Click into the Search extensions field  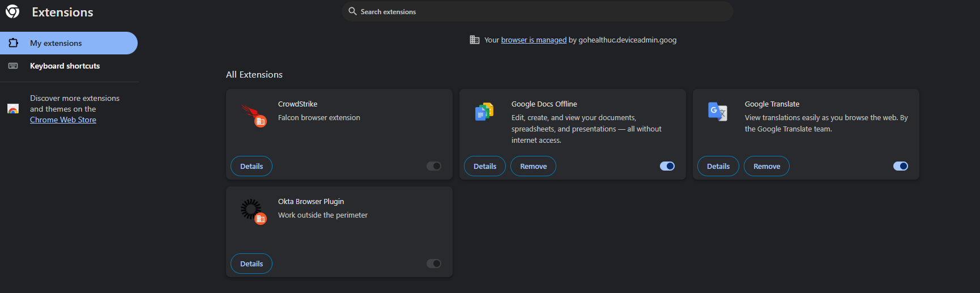tap(538, 11)
